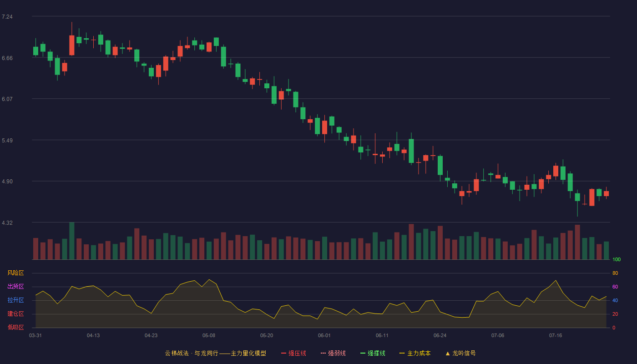
Task: Toggle the 强弱线 legend series
Action: click(x=333, y=353)
